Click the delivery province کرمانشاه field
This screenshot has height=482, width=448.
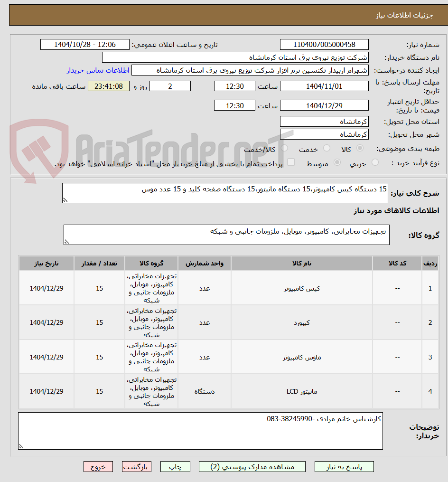(324, 122)
